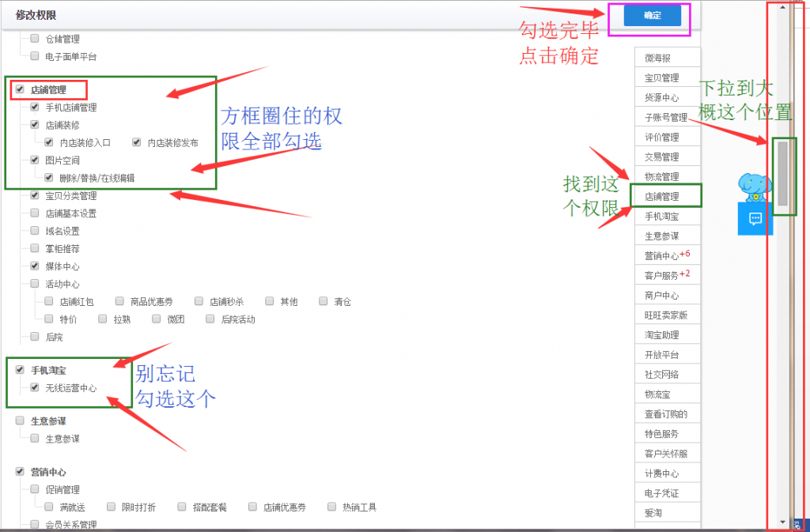Uncheck the 店铺装修 checkbox

pos(35,124)
